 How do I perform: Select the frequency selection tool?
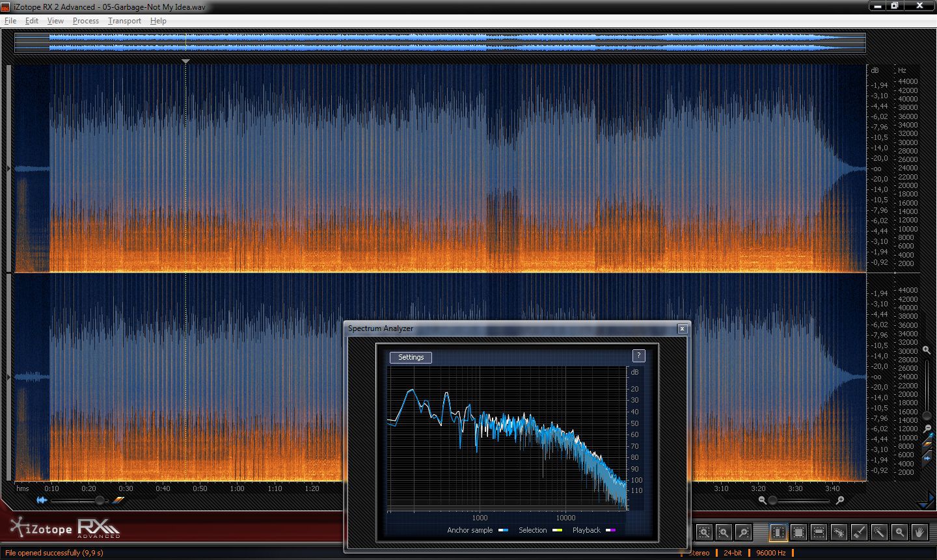[x=819, y=532]
